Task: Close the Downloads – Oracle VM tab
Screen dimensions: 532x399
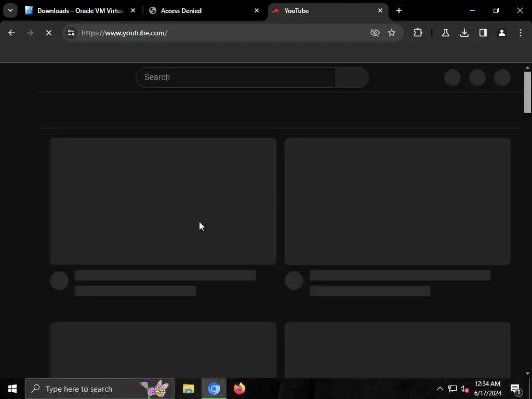Action: click(133, 10)
